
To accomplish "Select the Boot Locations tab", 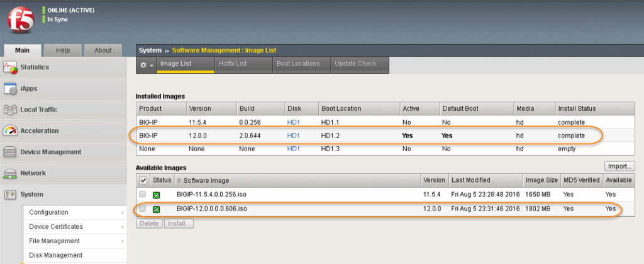I will tap(301, 64).
